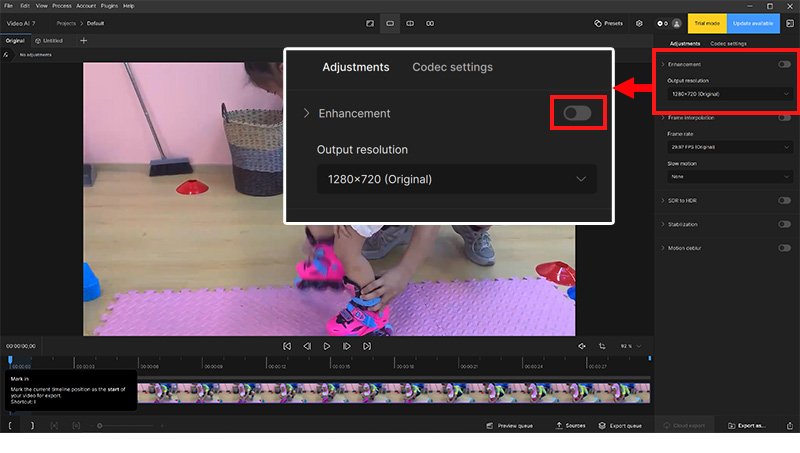The image size is (800, 453).
Task: Turn on the Stabilization switch
Action: tap(784, 224)
